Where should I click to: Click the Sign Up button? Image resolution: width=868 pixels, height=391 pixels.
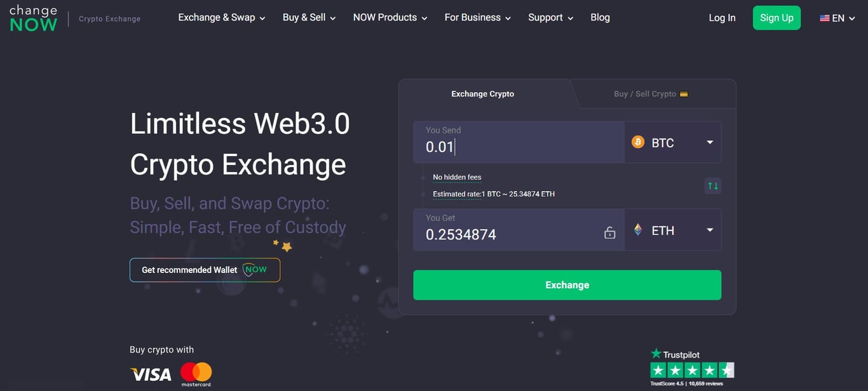tap(776, 17)
